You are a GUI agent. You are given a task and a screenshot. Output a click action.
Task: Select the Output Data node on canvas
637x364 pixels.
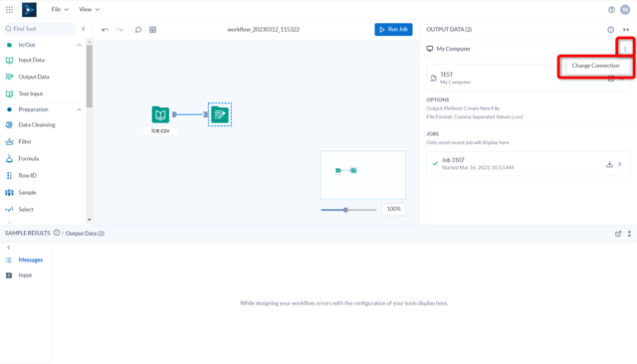tap(220, 114)
